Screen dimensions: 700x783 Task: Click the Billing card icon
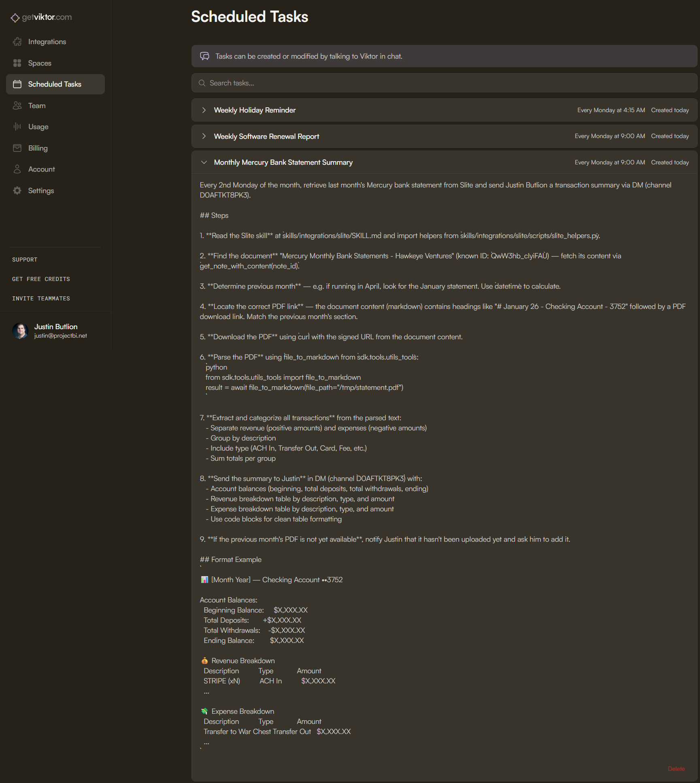click(17, 148)
